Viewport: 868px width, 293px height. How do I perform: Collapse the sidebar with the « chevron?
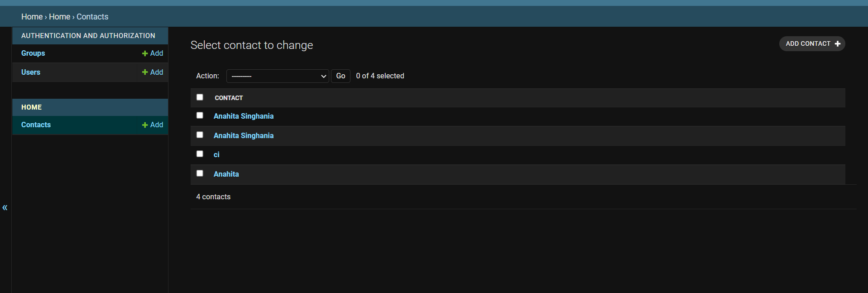tap(5, 207)
